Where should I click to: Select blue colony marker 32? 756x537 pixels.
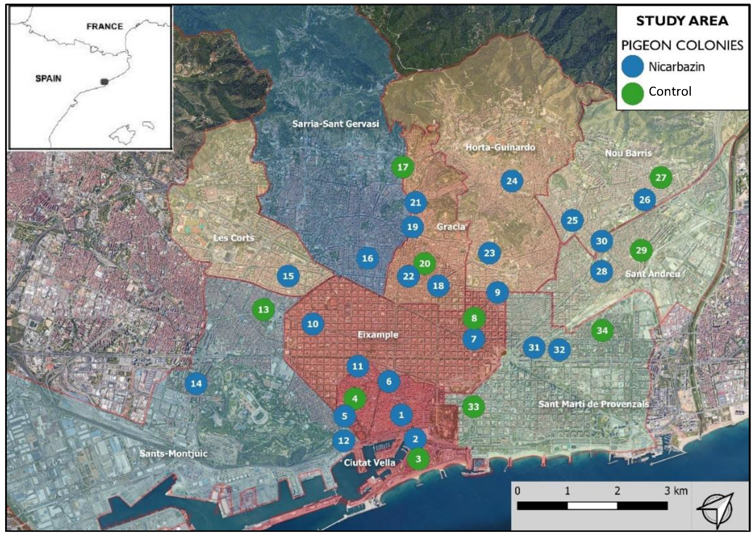click(559, 350)
